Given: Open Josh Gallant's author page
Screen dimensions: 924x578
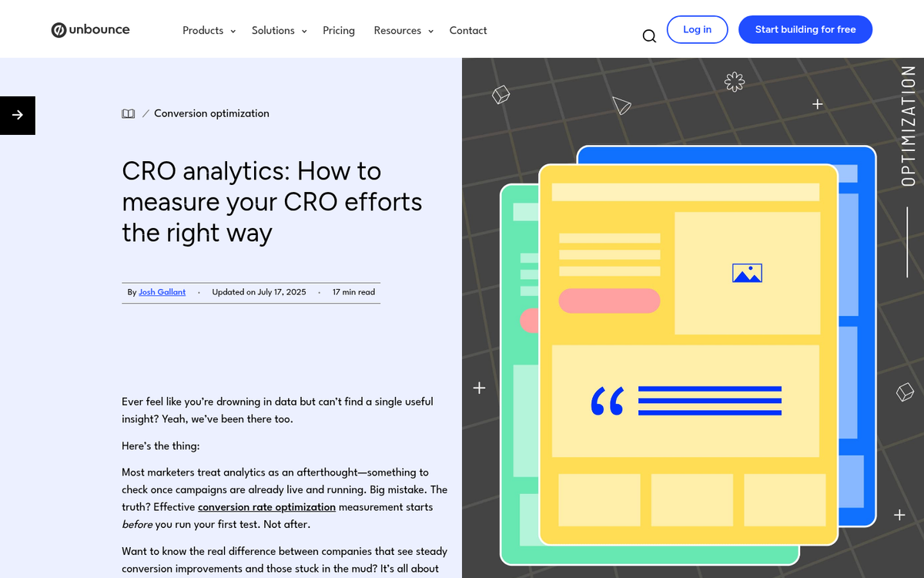Looking at the screenshot, I should pos(162,292).
